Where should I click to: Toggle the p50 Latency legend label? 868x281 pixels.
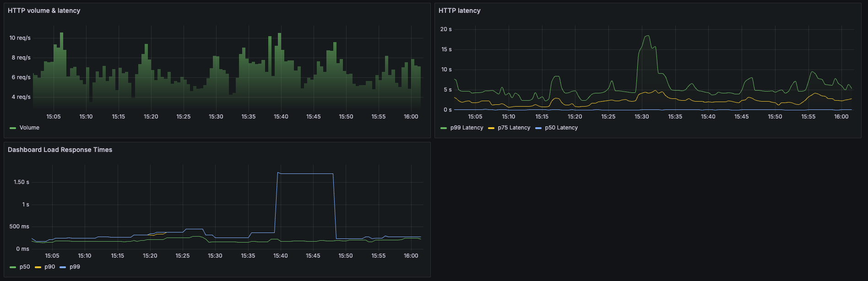pos(561,128)
